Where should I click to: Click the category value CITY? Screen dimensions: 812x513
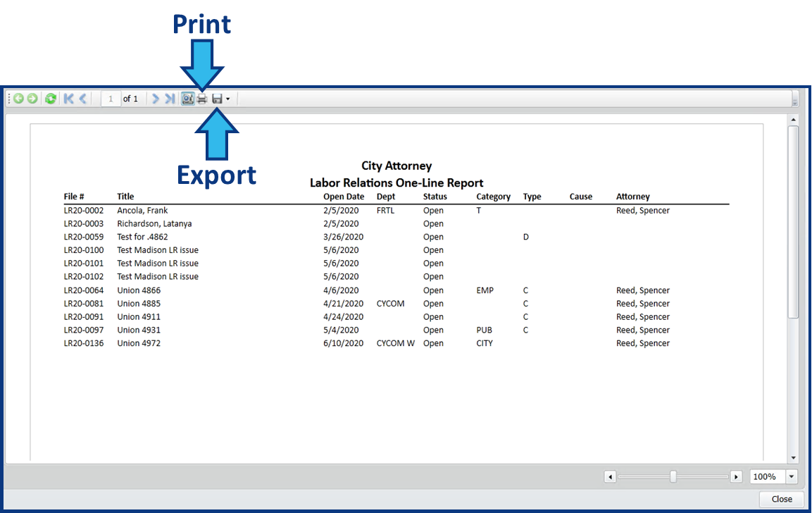(485, 343)
